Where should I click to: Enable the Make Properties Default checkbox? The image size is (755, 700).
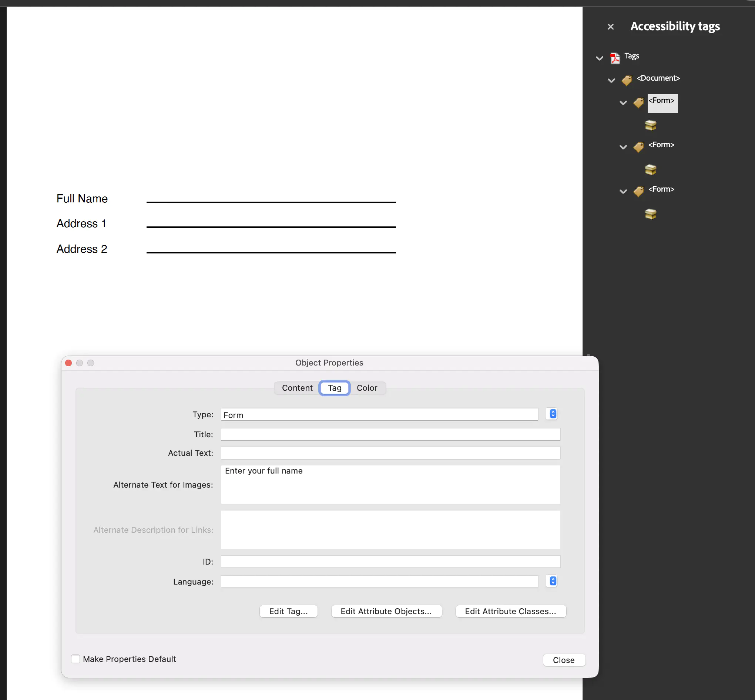(x=75, y=659)
